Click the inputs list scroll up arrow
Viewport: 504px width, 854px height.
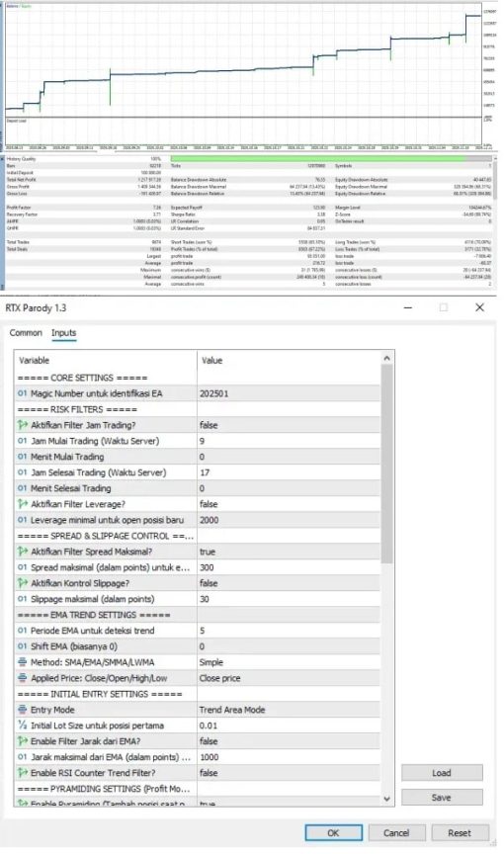pyautogui.click(x=386, y=359)
